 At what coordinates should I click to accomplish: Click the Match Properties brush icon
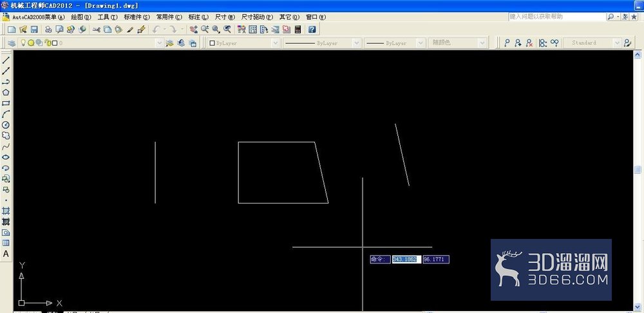coord(130,29)
